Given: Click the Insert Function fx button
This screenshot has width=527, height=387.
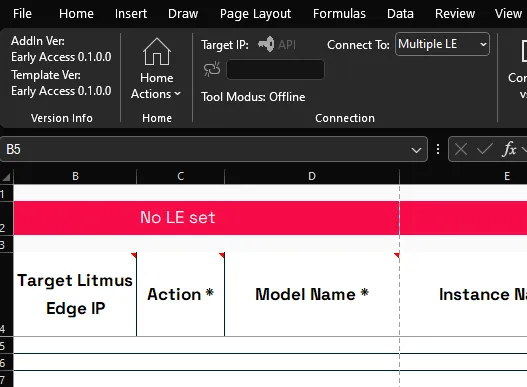Looking at the screenshot, I should (x=509, y=149).
